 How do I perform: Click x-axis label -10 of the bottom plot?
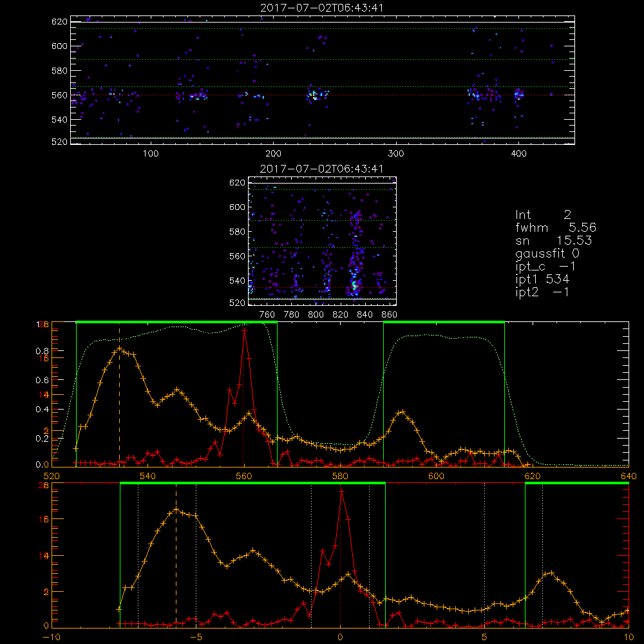coord(52,638)
